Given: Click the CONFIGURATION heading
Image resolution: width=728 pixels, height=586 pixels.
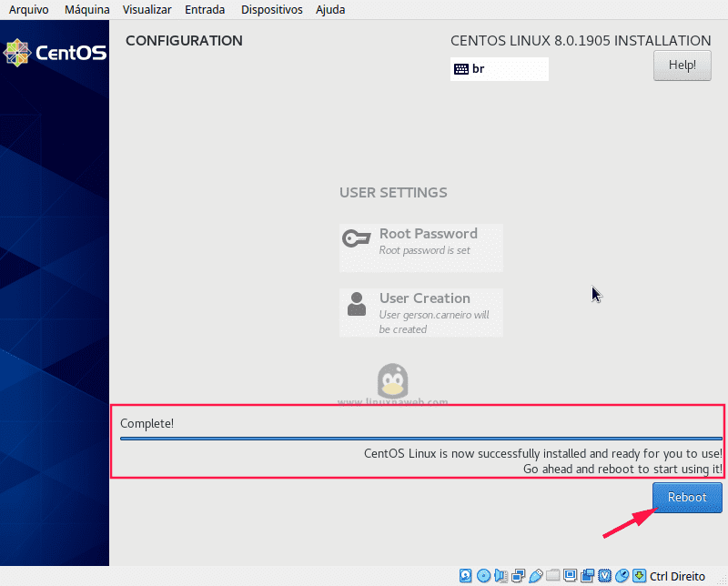Looking at the screenshot, I should point(184,41).
